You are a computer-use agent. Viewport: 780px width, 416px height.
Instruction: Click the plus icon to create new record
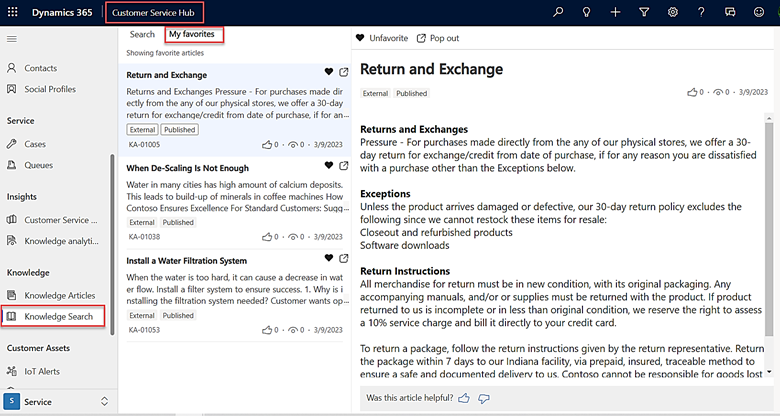(x=615, y=12)
